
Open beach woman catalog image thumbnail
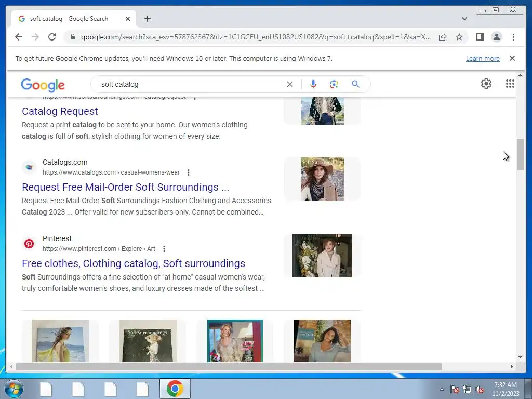click(60, 341)
